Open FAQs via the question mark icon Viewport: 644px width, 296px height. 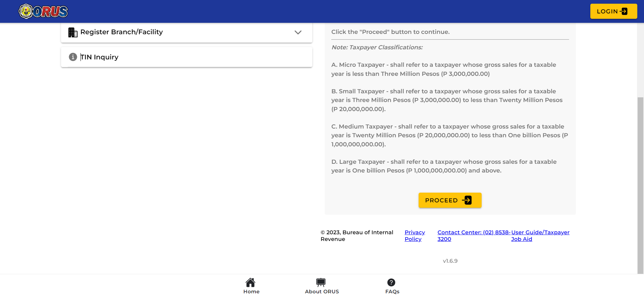391,282
